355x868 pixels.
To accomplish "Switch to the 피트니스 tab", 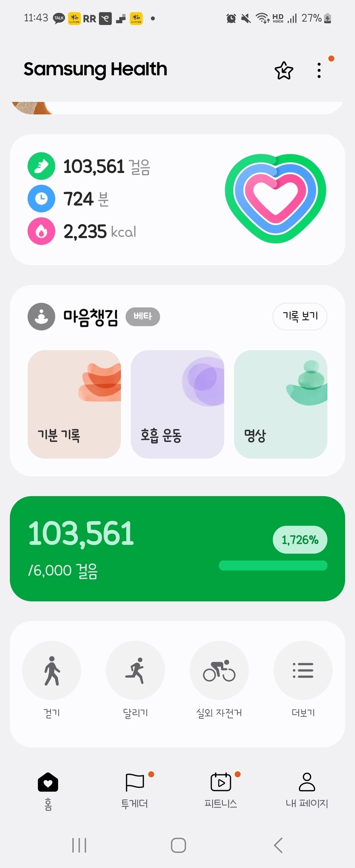I will [x=221, y=791].
